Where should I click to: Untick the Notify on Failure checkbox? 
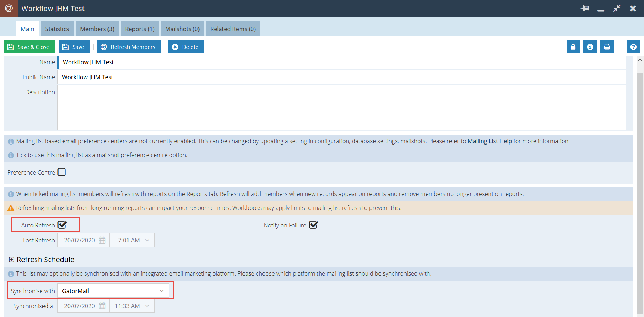click(313, 225)
